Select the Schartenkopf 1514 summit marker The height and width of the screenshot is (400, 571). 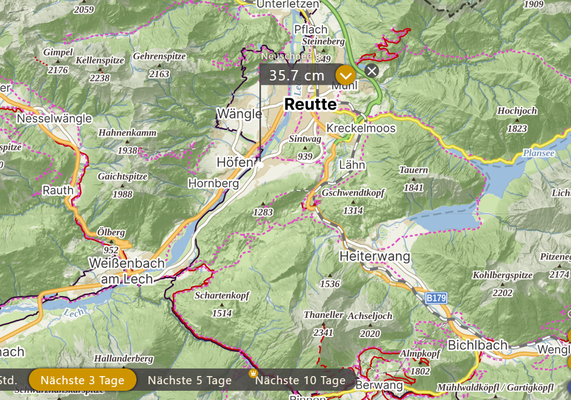coord(222,304)
